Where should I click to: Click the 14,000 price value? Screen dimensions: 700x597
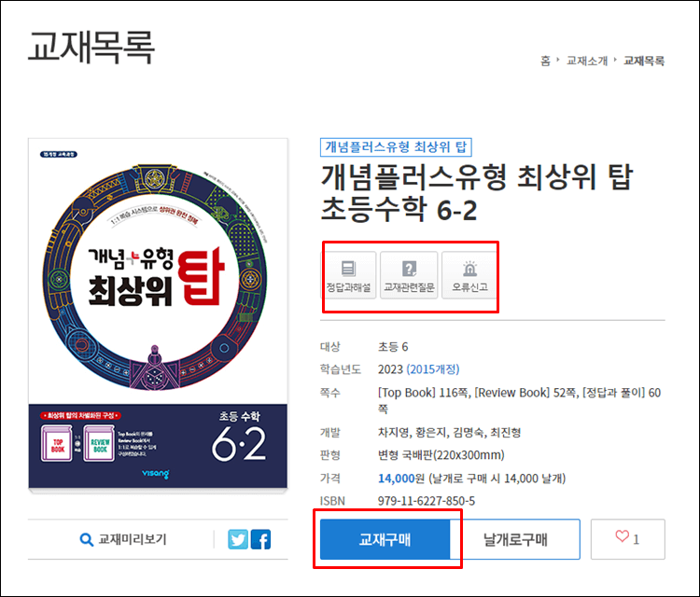click(x=397, y=479)
